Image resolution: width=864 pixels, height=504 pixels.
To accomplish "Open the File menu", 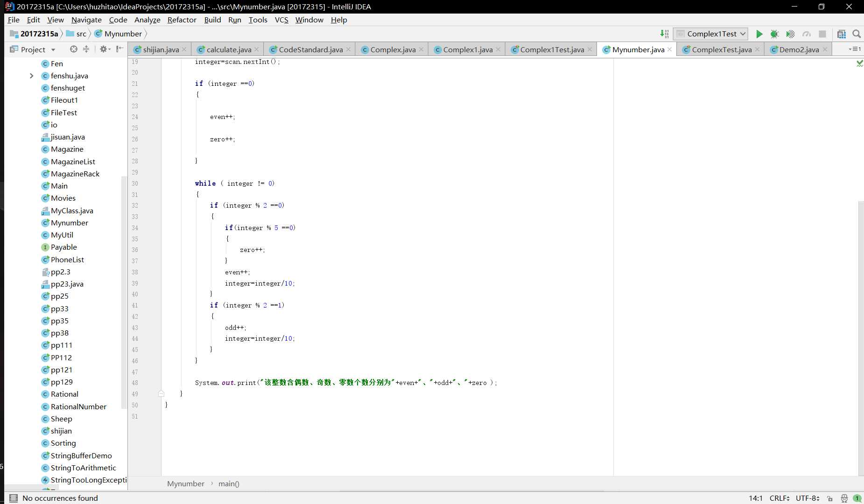I will [14, 20].
